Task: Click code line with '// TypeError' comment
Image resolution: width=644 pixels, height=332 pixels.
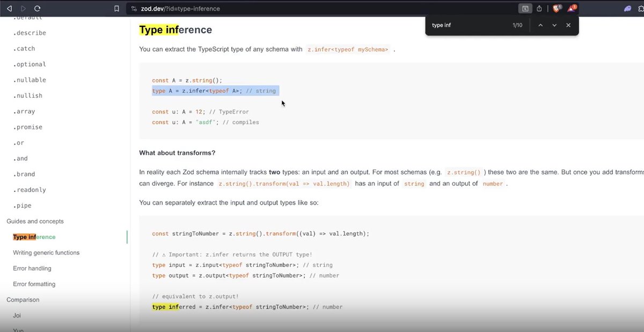Action: click(201, 112)
